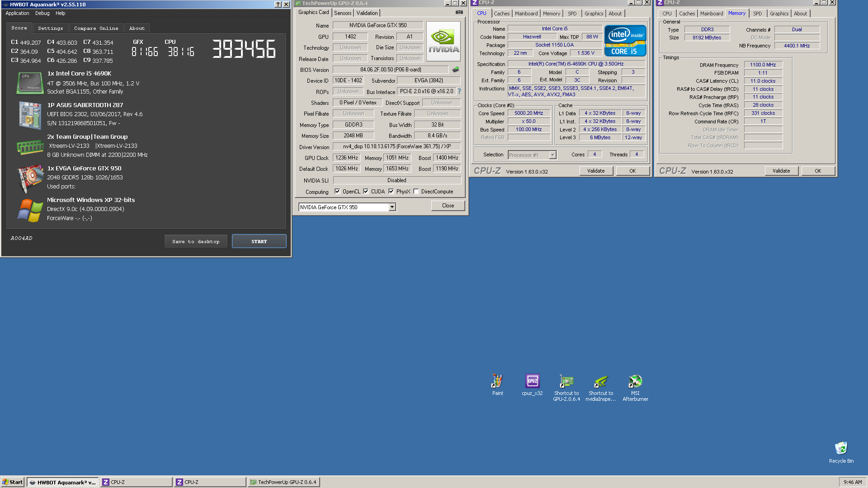The height and width of the screenshot is (488, 868).
Task: Click the DRAM Frequency 1100.0 MHz field
Action: point(763,65)
